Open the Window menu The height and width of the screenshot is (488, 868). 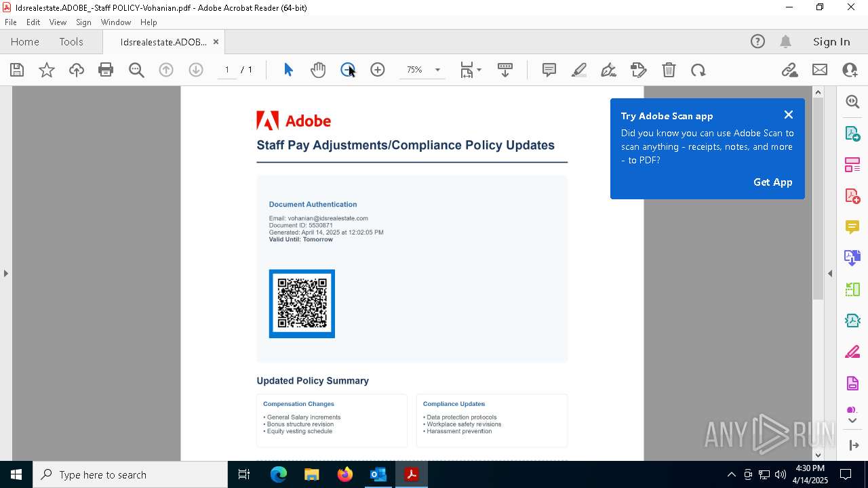(x=116, y=22)
